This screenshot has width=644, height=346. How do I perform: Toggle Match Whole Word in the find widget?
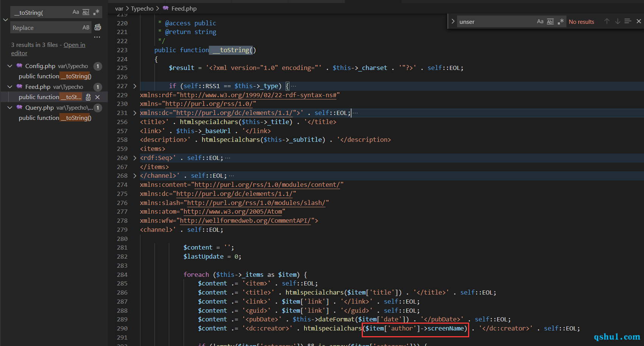coord(550,22)
